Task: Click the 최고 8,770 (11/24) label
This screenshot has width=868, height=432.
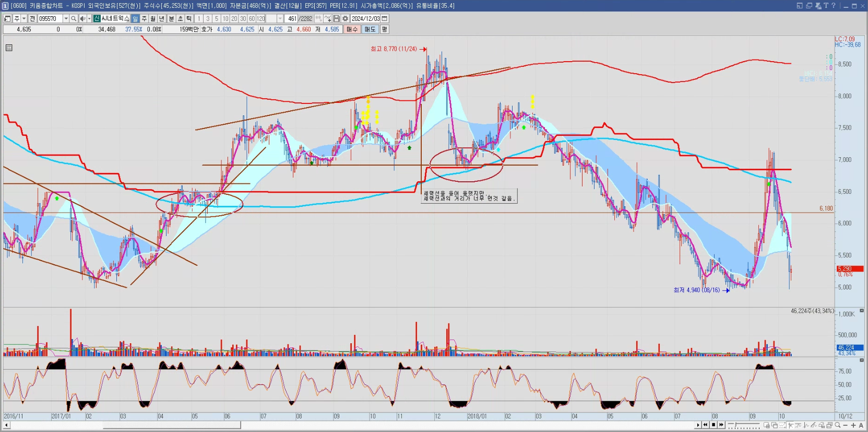Action: tap(394, 49)
